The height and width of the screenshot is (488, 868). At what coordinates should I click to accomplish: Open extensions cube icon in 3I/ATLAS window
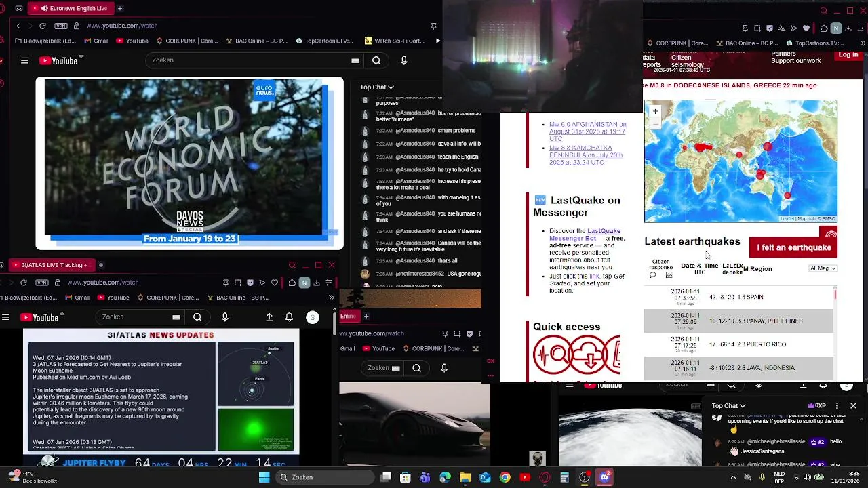click(292, 282)
